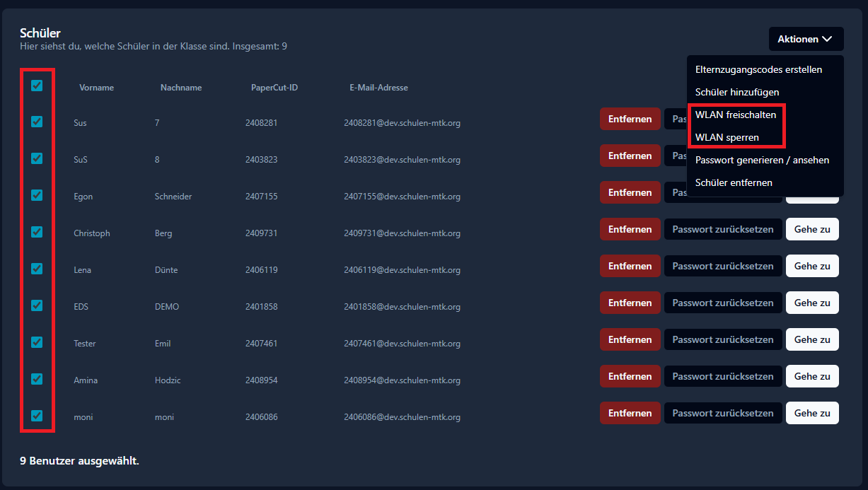868x490 pixels.
Task: Click the email address for Amina Hodzic
Action: [x=403, y=380]
